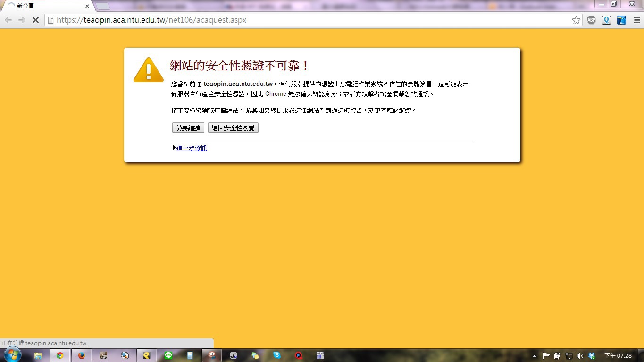Screen dimensions: 644x362
Task: Open the network tray icon
Action: (569, 356)
